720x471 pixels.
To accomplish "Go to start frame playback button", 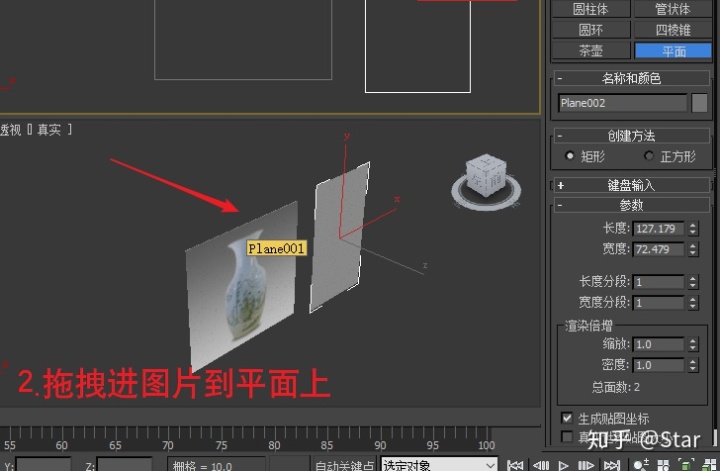I will click(515, 465).
